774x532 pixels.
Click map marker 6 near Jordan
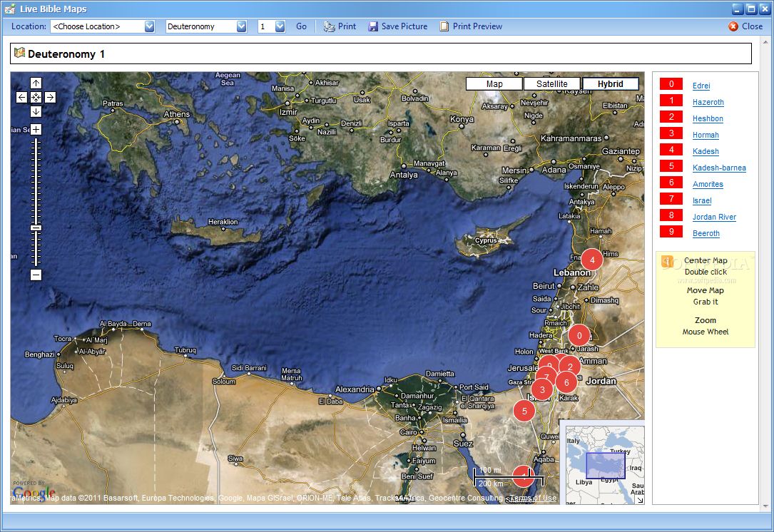coord(566,382)
